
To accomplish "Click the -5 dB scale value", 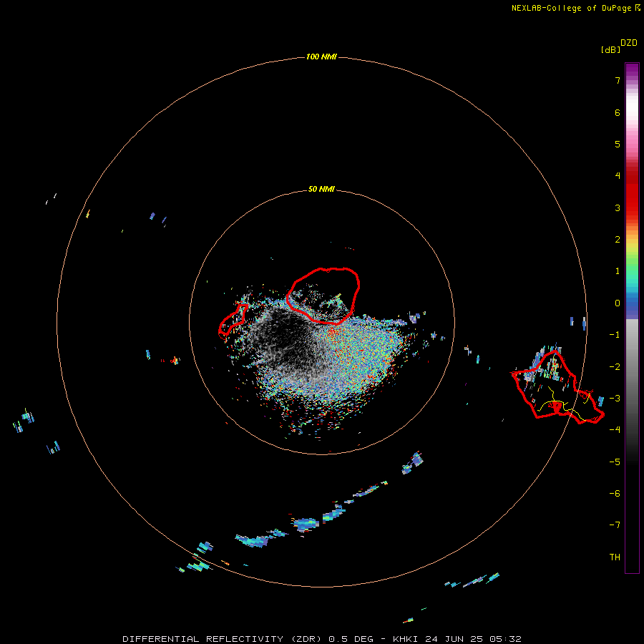I will (615, 462).
